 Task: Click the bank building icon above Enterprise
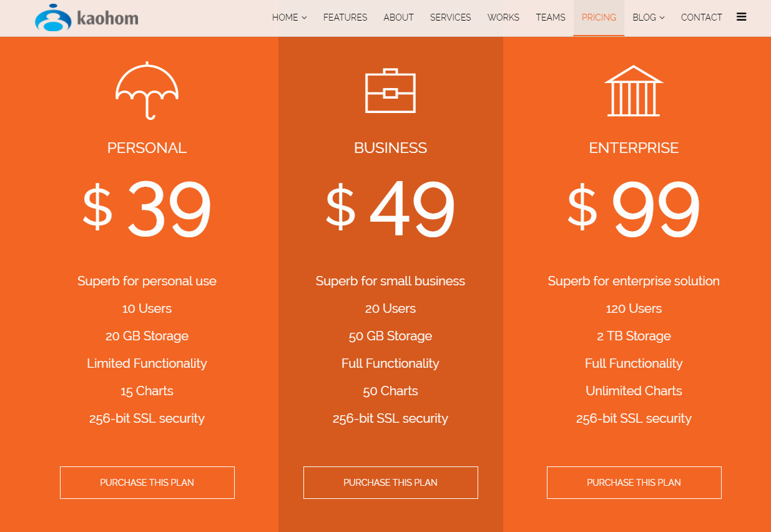[x=634, y=91]
